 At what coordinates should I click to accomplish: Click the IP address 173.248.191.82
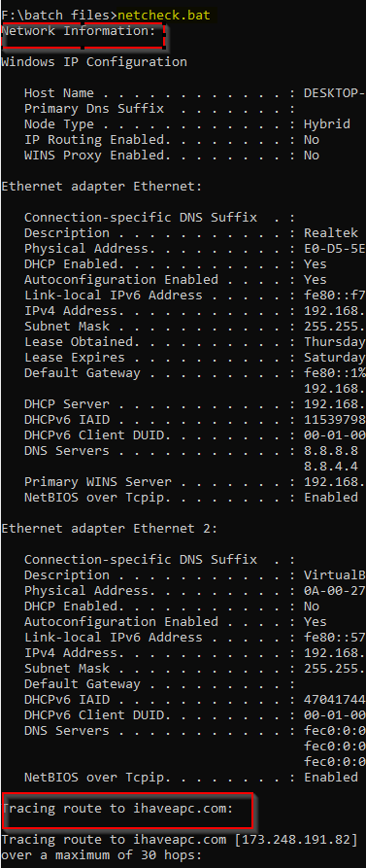pyautogui.click(x=295, y=840)
